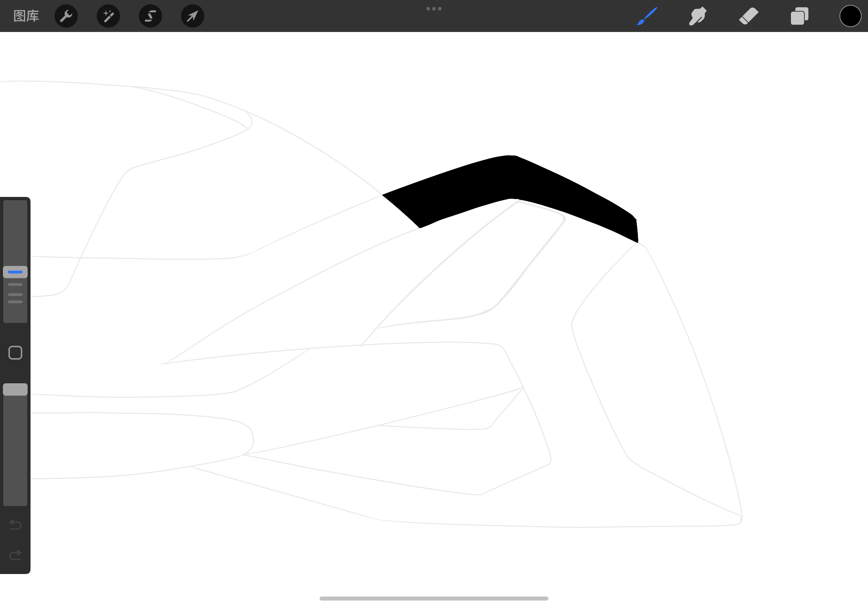The width and height of the screenshot is (868, 606).
Task: Switch to the Smudge tool
Action: pos(698,16)
